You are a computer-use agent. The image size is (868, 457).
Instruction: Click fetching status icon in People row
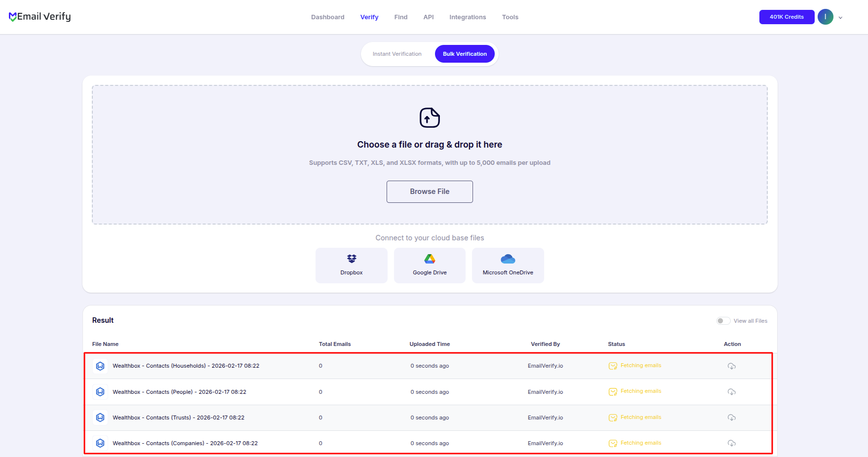point(613,392)
